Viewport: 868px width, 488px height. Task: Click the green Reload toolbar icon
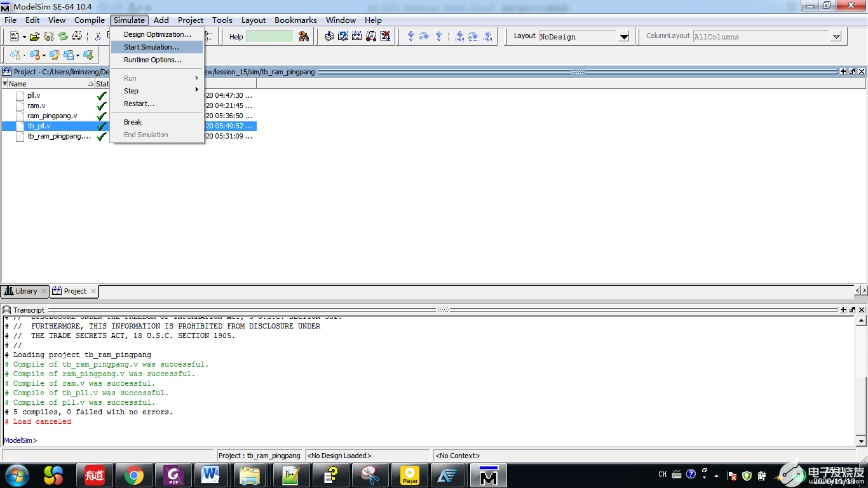63,37
